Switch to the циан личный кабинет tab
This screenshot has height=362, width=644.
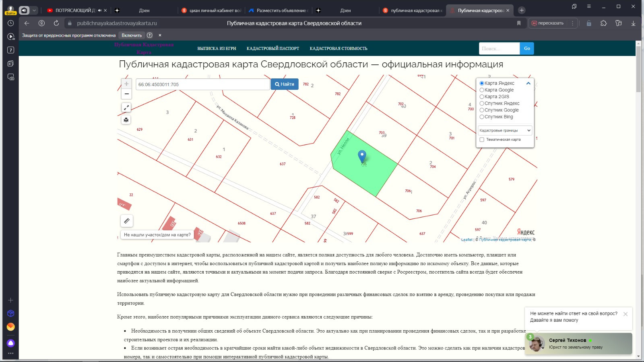click(x=211, y=10)
